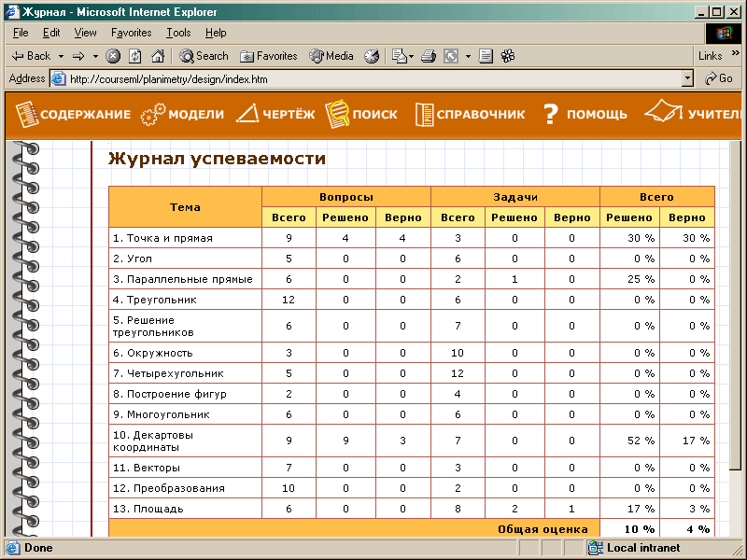The image size is (747, 560).
Task: Open the Mail toolbar icon
Action: click(x=400, y=56)
